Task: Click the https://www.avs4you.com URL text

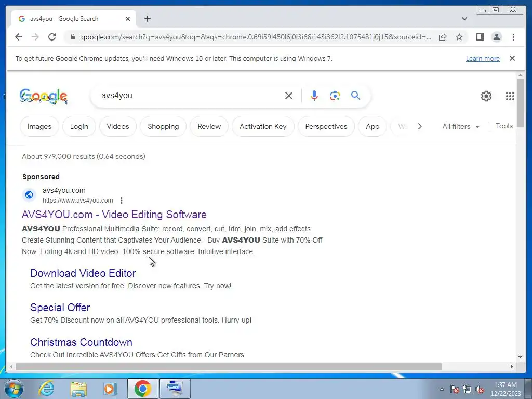Action: 78,201
